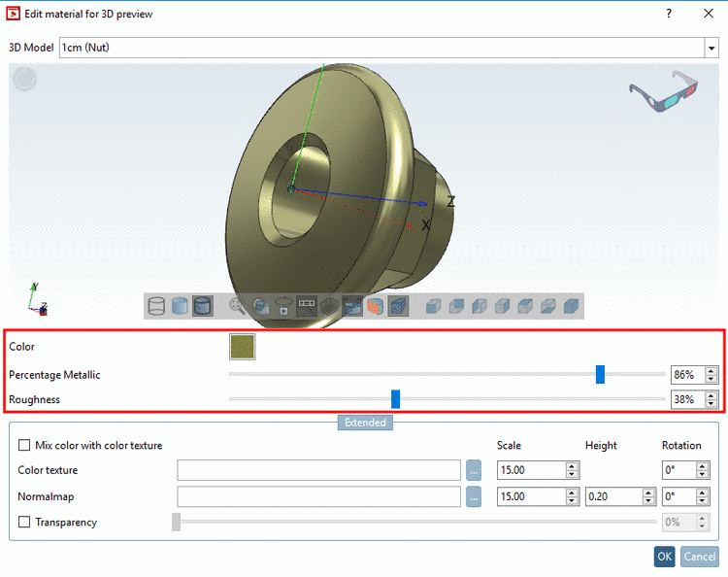Viewport: 728px width, 577px height.
Task: Click the Percentage Metallic slider handle
Action: [x=600, y=374]
